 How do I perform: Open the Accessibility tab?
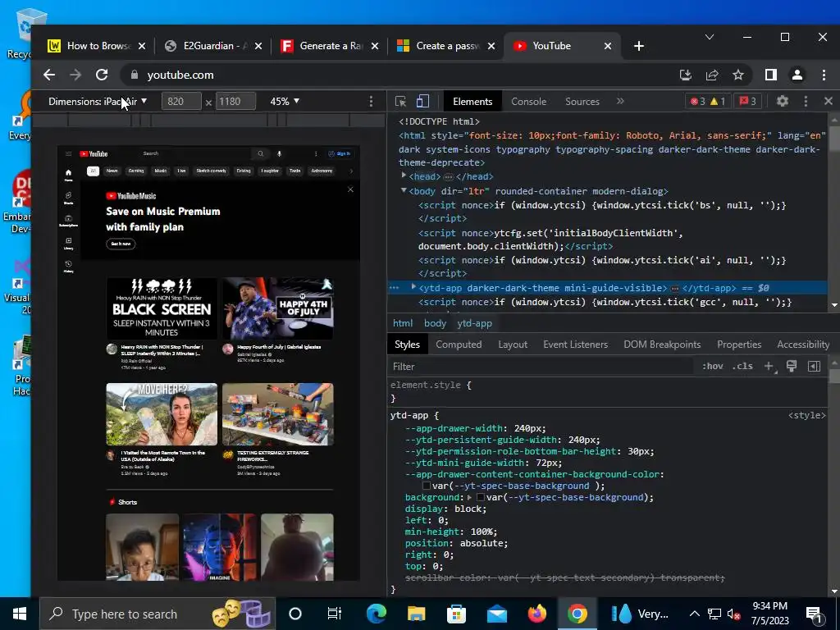click(803, 345)
